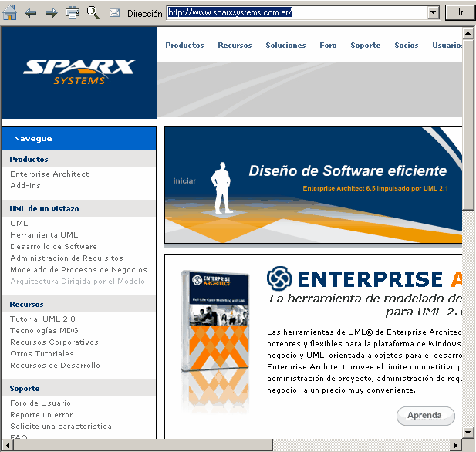Image resolution: width=476 pixels, height=452 pixels.
Task: Open the Productos top menu
Action: (x=184, y=46)
